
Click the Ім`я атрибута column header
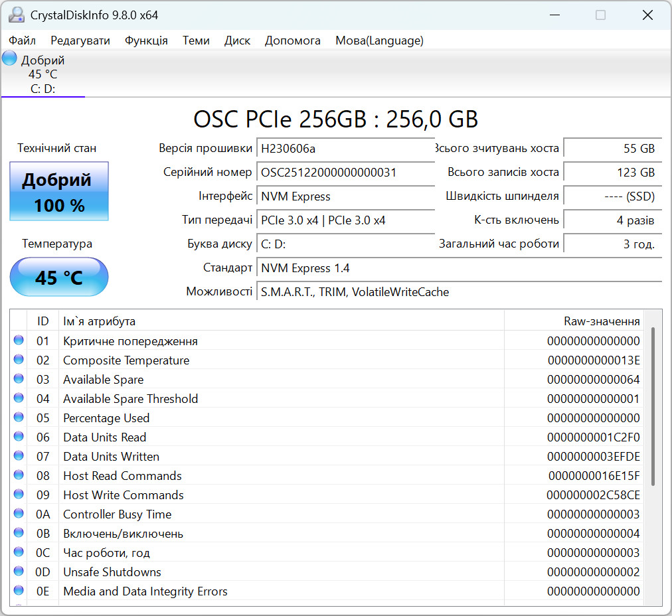[x=281, y=321]
